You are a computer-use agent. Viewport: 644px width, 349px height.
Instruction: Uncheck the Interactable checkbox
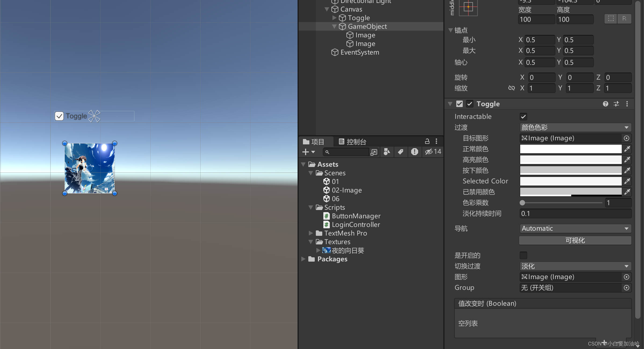coord(523,116)
